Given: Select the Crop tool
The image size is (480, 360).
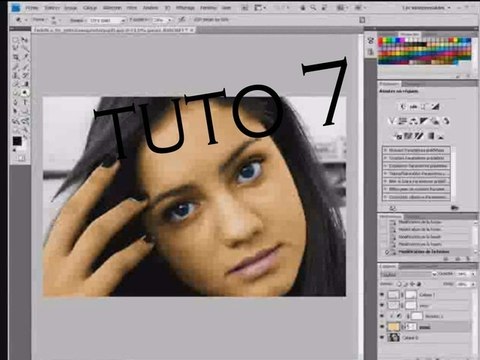Looking at the screenshot, I should (15, 57).
